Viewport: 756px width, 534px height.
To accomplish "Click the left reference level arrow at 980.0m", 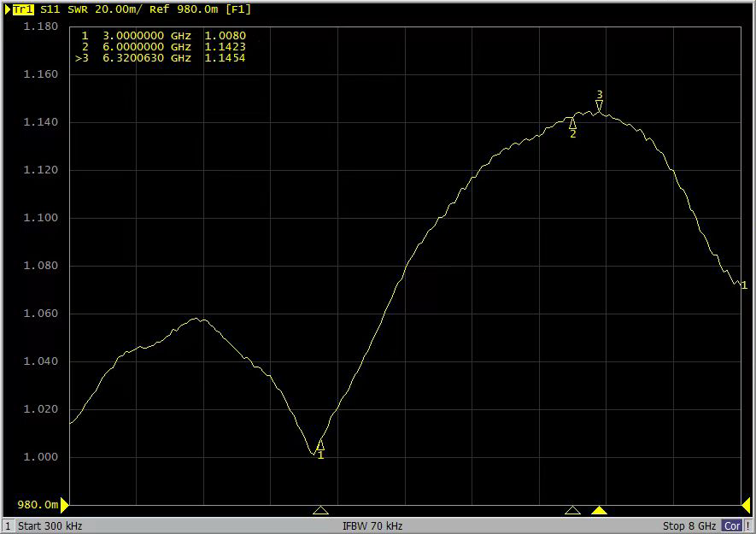I will [x=64, y=504].
